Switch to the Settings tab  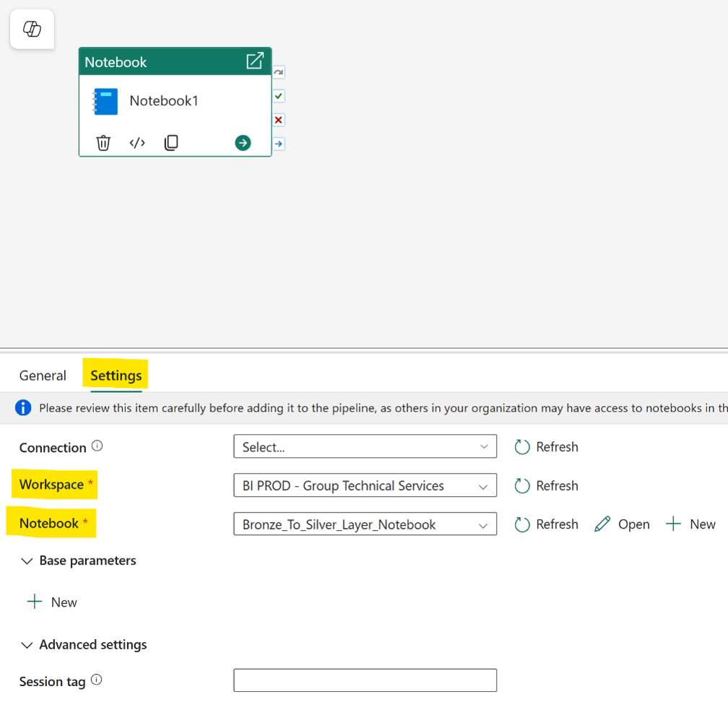pos(116,375)
